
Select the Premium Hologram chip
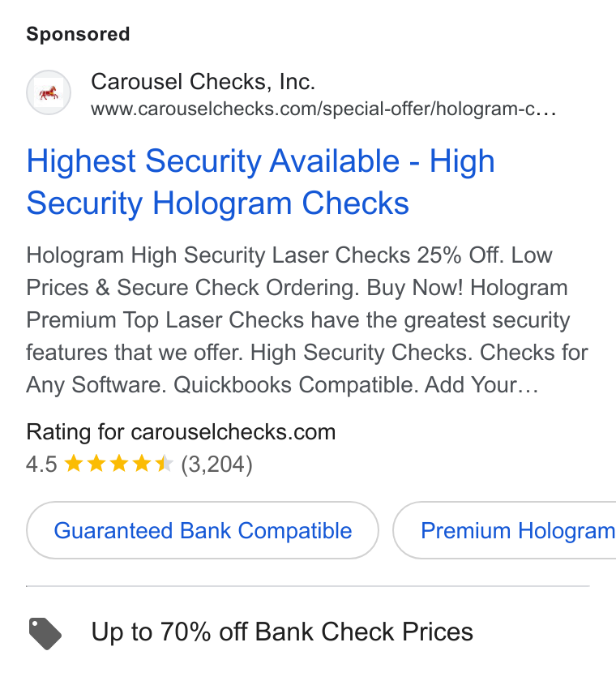pyautogui.click(x=504, y=530)
